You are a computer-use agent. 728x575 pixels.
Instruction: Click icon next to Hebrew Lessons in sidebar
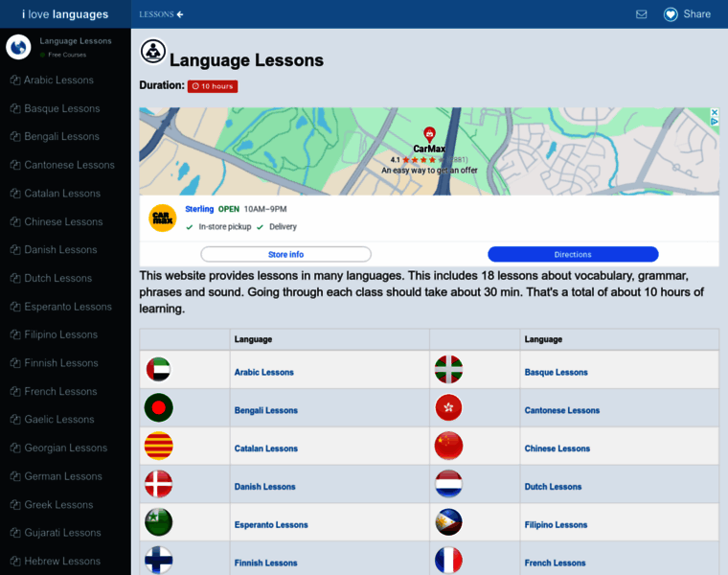click(x=15, y=561)
